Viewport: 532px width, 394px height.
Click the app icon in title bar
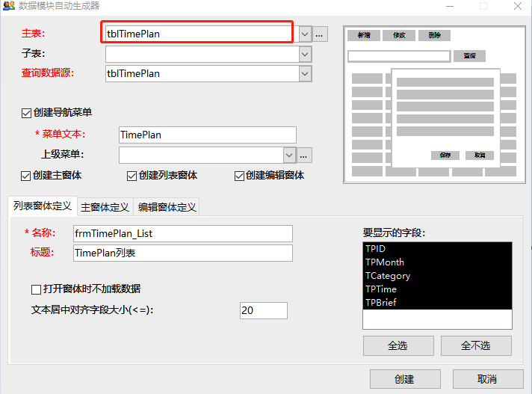[x=9, y=5]
